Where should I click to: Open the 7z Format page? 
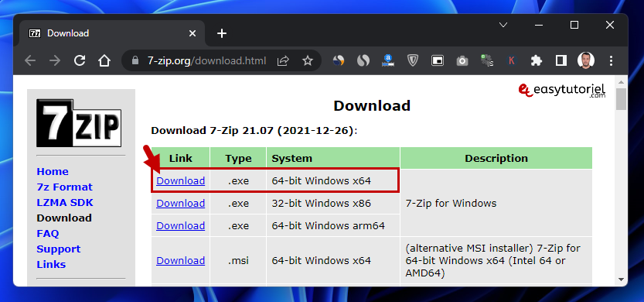click(x=64, y=187)
